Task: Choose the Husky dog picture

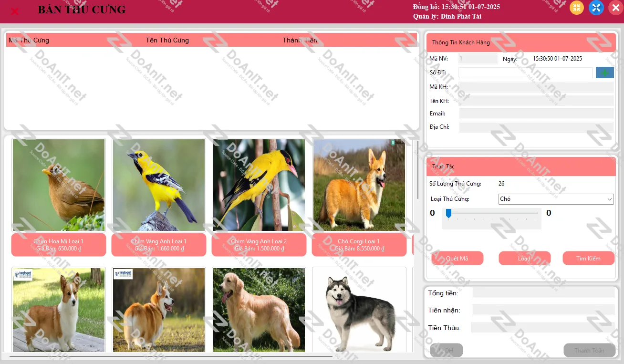Action: [359, 309]
